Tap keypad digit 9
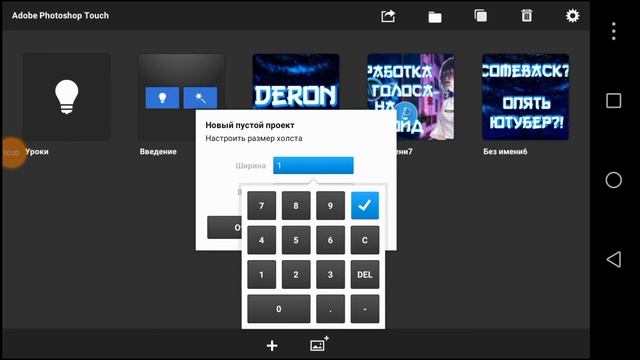 [330, 205]
